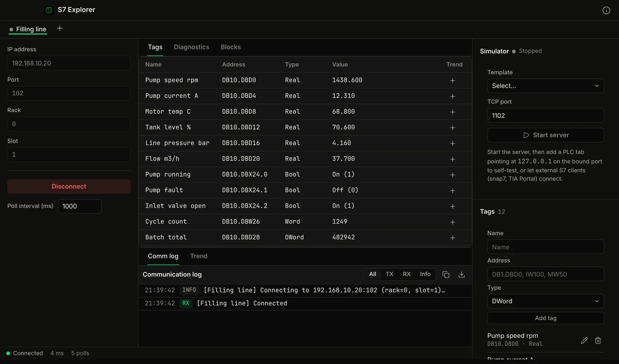This screenshot has width=619, height=364.
Task: Click the Port field showing 102
Action: [69, 93]
